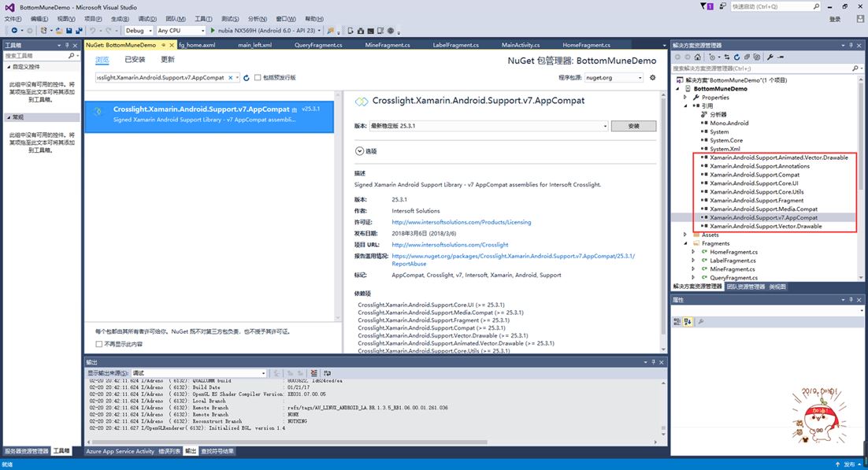Image resolution: width=868 pixels, height=470 pixels.
Task: Enable the include prerelease checkbox
Action: click(x=258, y=77)
